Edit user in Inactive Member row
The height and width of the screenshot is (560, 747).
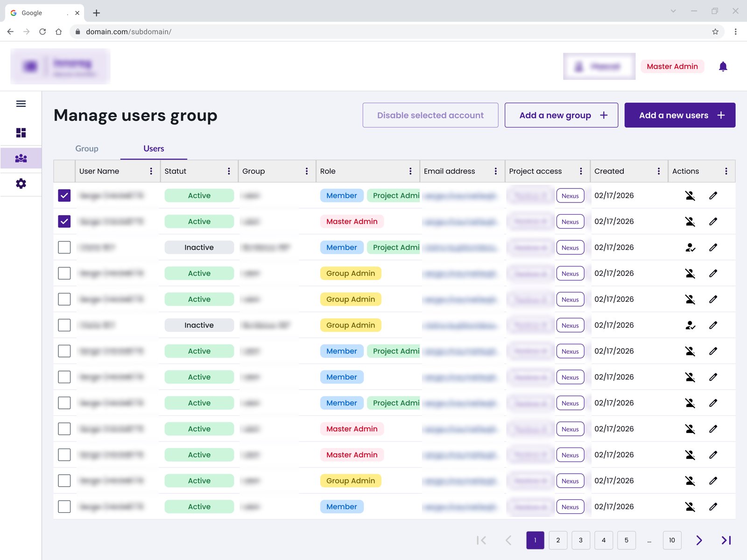pos(713,247)
